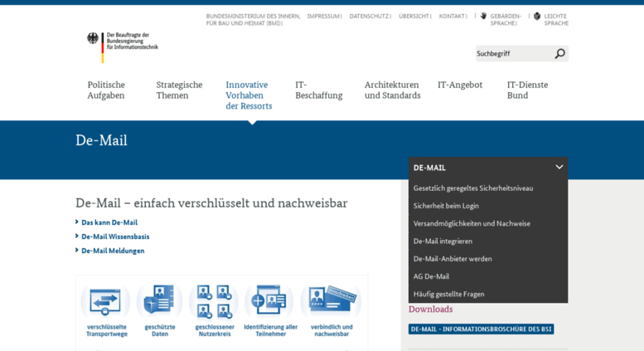
Task: Select AG De-Mail entry
Action: pyautogui.click(x=431, y=276)
